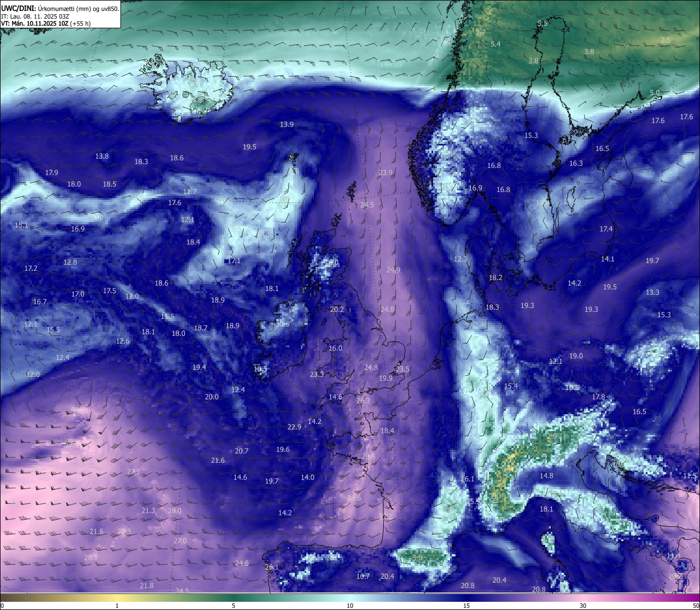The height and width of the screenshot is (610, 700).
Task: Click the map value 14.0
Action: pyautogui.click(x=307, y=477)
